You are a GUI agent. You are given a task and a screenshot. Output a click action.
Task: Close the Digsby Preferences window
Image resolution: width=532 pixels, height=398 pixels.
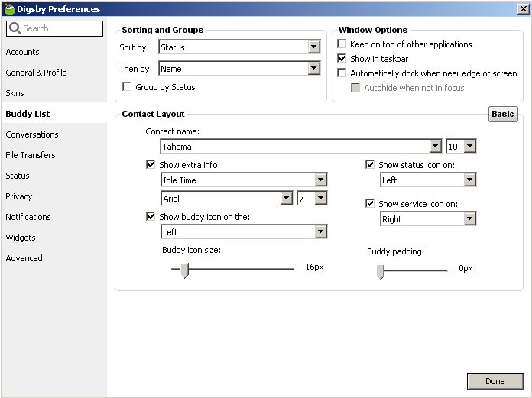(523, 9)
